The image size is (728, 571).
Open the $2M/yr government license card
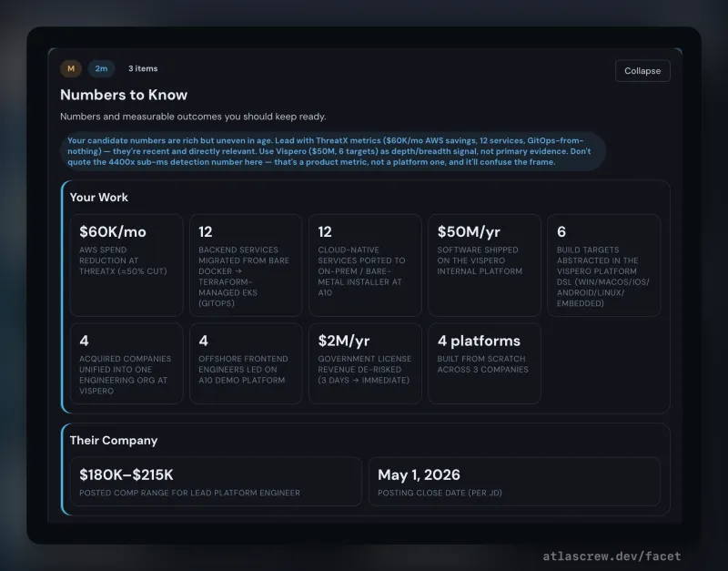365,363
